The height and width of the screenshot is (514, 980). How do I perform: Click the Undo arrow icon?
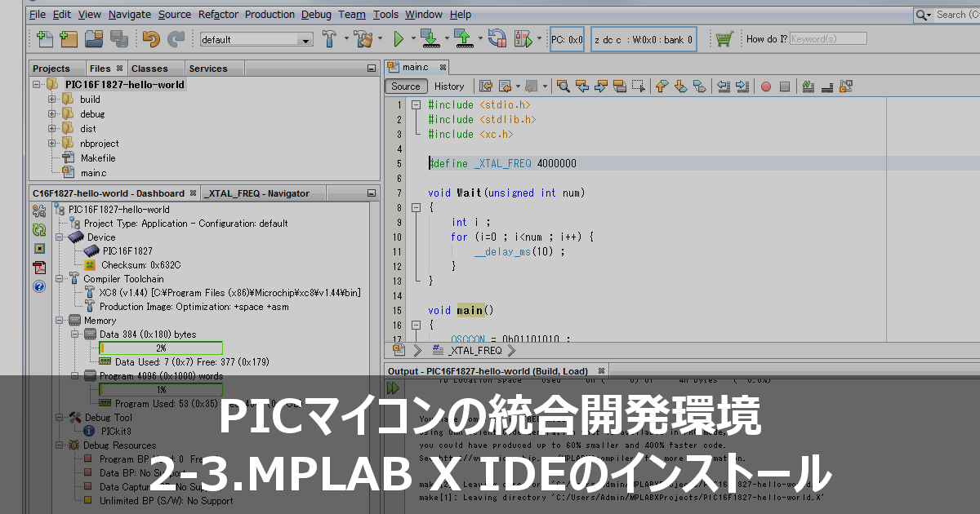point(151,38)
